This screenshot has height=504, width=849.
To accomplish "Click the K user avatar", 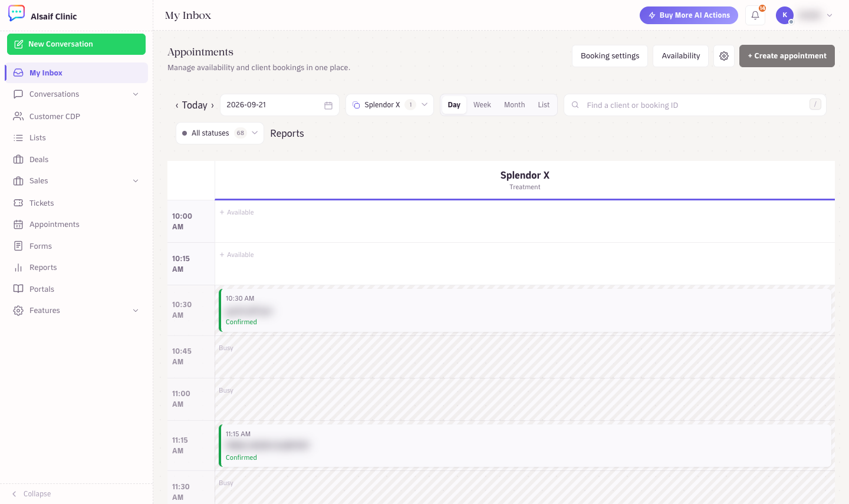I will 785,15.
